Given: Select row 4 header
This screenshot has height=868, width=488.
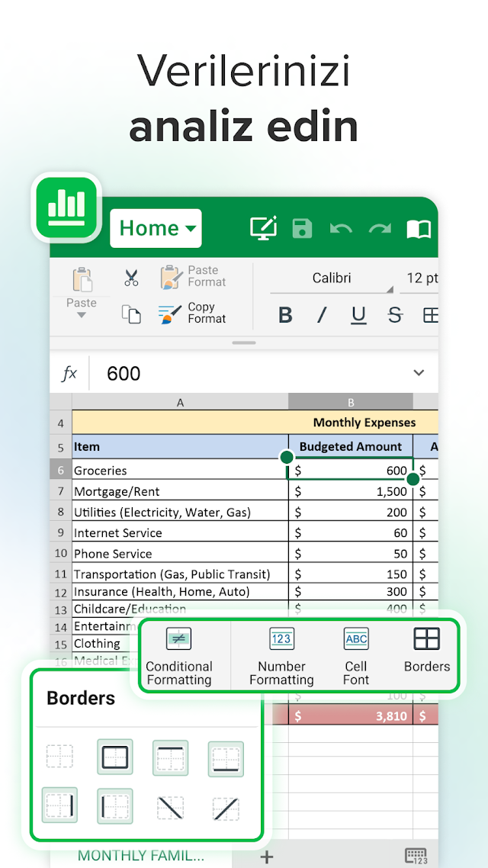Looking at the screenshot, I should (x=61, y=424).
